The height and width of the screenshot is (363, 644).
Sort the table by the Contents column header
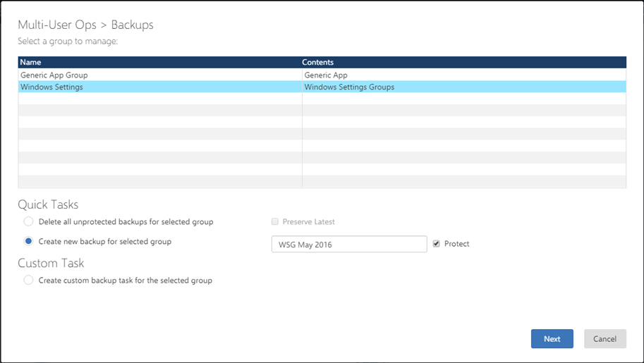[317, 63]
